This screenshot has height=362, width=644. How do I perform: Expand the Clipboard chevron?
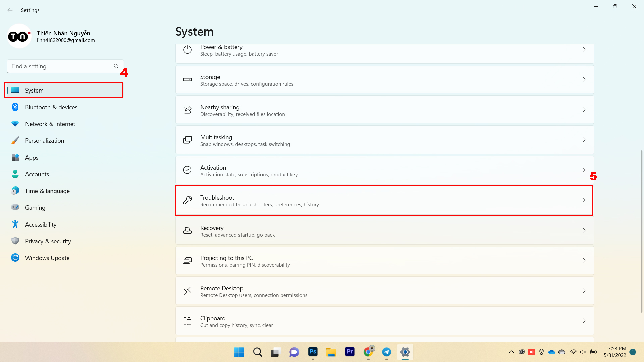(x=584, y=321)
